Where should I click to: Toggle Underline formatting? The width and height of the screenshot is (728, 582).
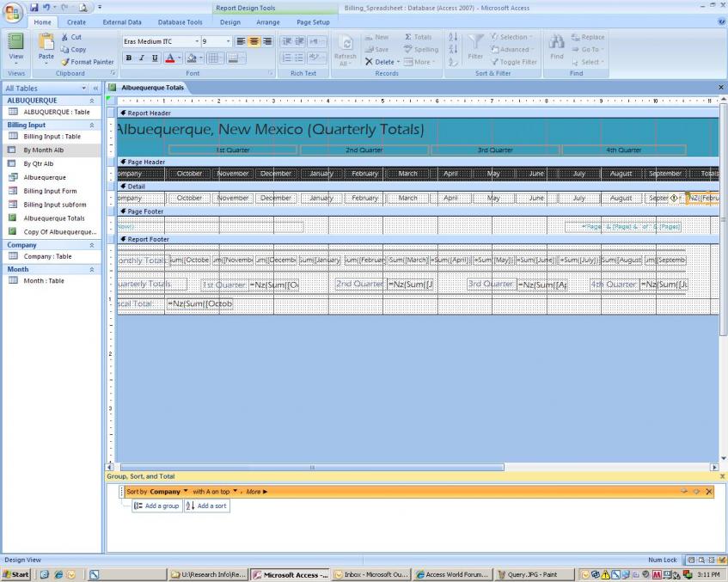155,58
